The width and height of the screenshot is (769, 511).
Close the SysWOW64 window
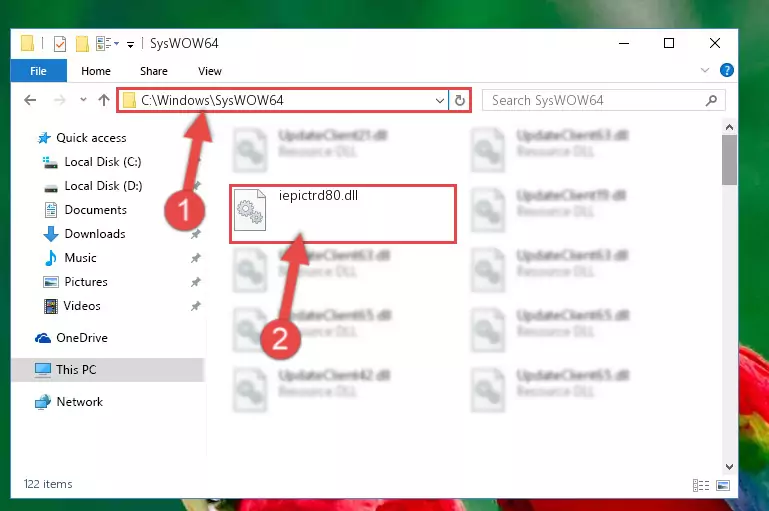tap(715, 43)
